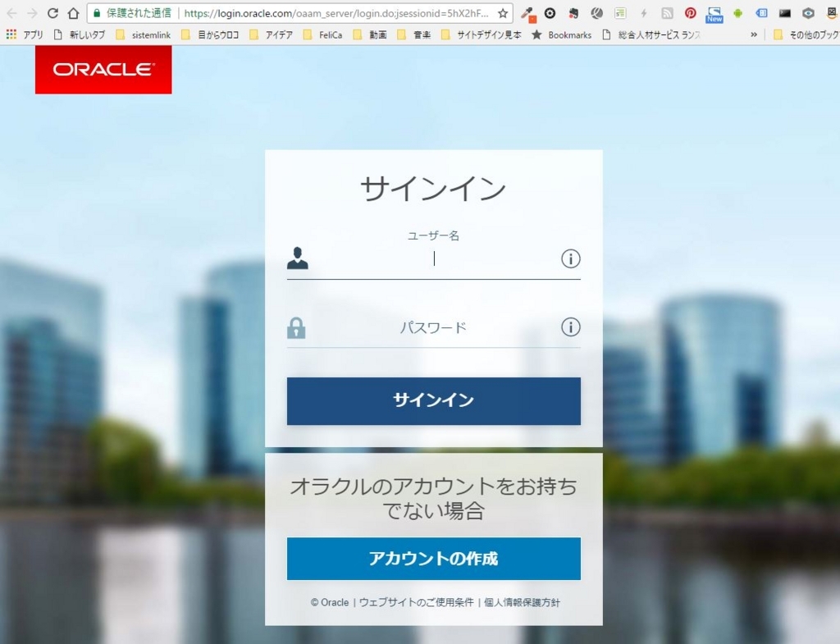Screen dimensions: 840x644
Task: Open the ウェブサイトのご使用条件 link
Action: pos(416,602)
